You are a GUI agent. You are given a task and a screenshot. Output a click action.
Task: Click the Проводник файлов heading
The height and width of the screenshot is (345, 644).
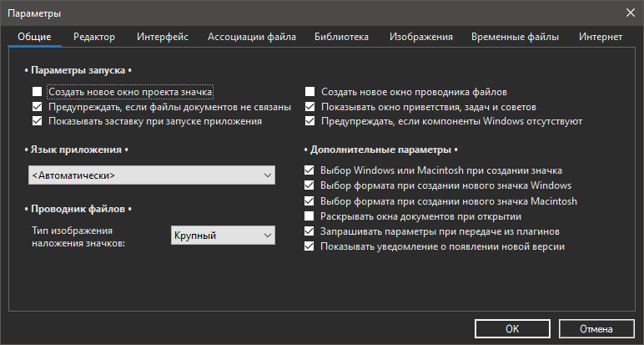[x=78, y=209]
